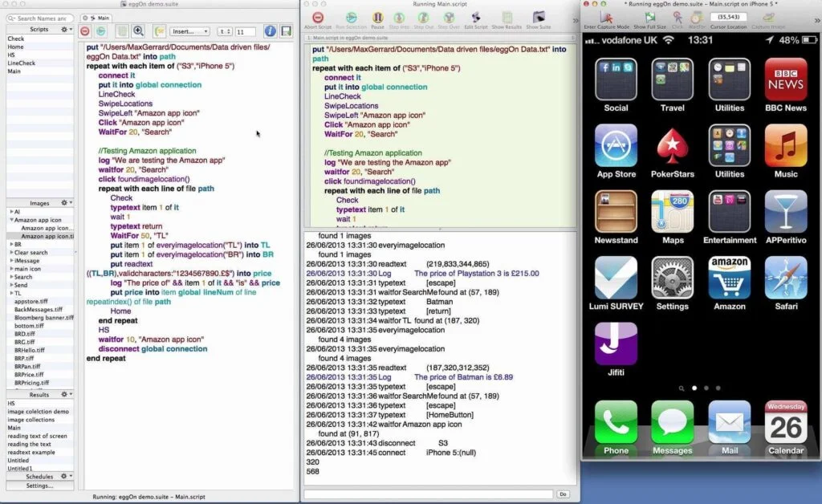Tap the Amazon app on iPhone screen
The height and width of the screenshot is (504, 822).
[729, 283]
